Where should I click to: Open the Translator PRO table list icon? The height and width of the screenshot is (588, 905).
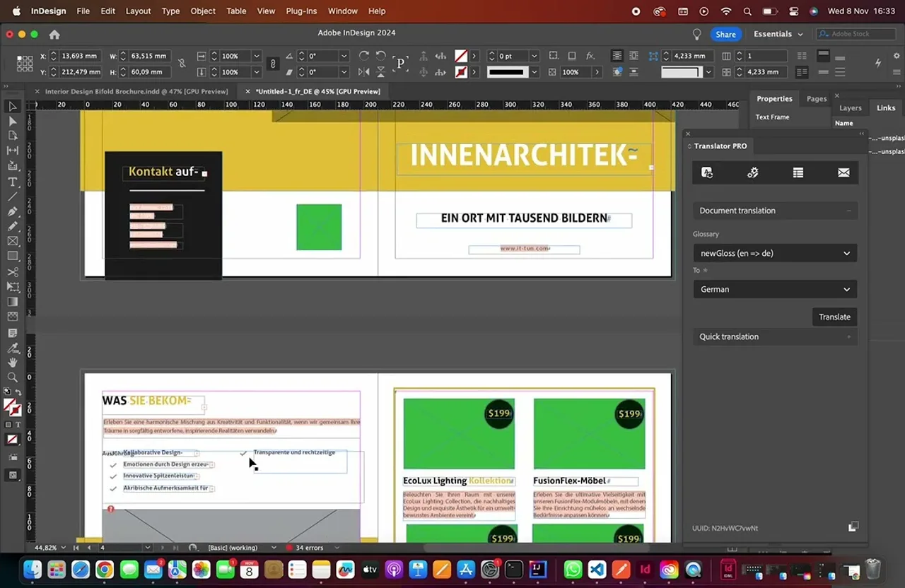tap(798, 172)
